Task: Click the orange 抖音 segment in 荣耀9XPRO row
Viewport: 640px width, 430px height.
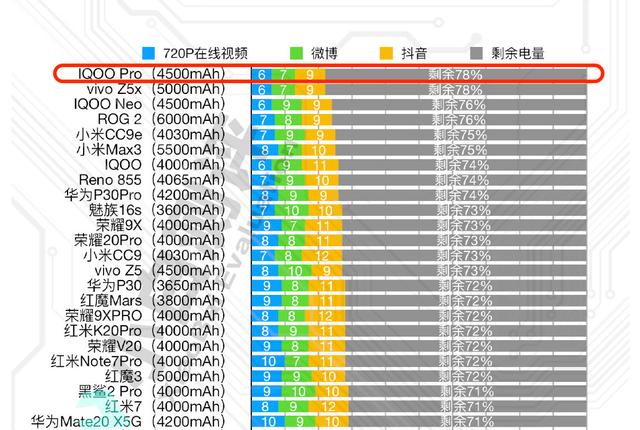Action: coord(325,316)
